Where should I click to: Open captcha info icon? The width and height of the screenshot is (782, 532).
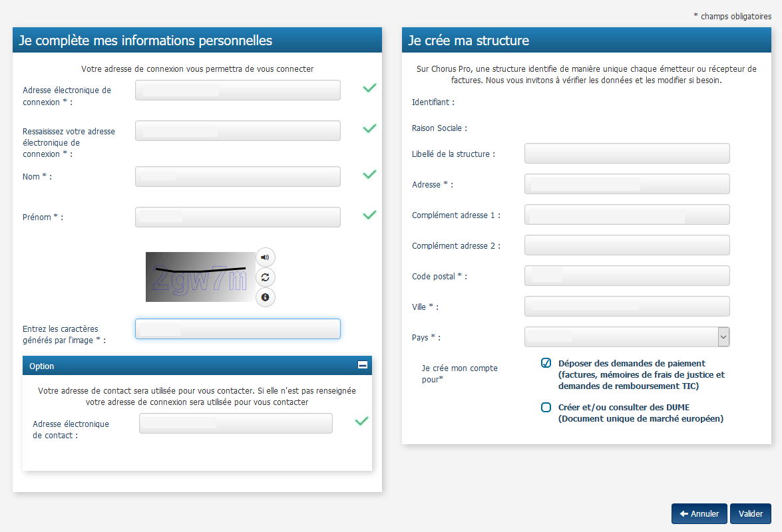(x=266, y=297)
